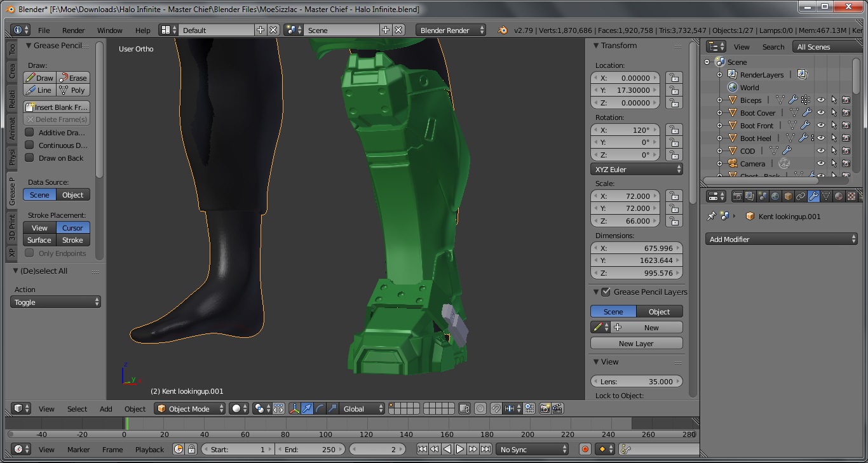868x463 pixels.
Task: Open the File menu
Action: click(x=44, y=30)
